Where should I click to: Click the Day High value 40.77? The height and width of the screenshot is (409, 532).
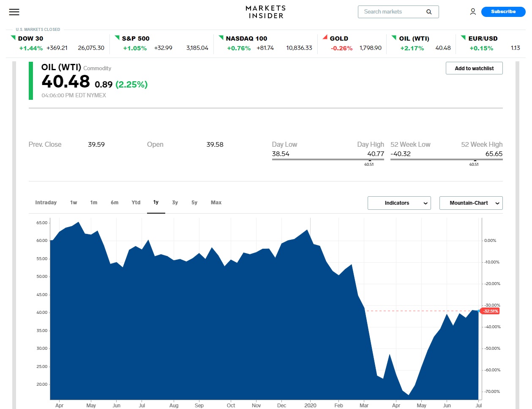pos(376,154)
